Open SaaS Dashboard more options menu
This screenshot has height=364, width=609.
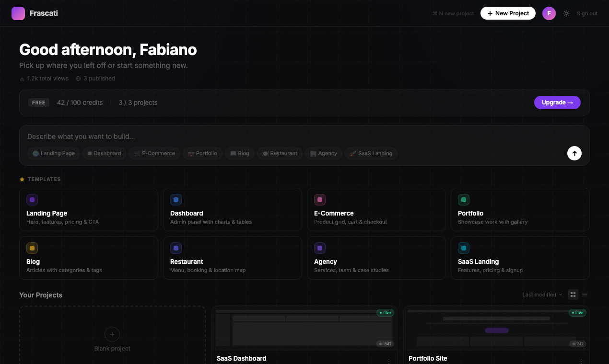(389, 361)
